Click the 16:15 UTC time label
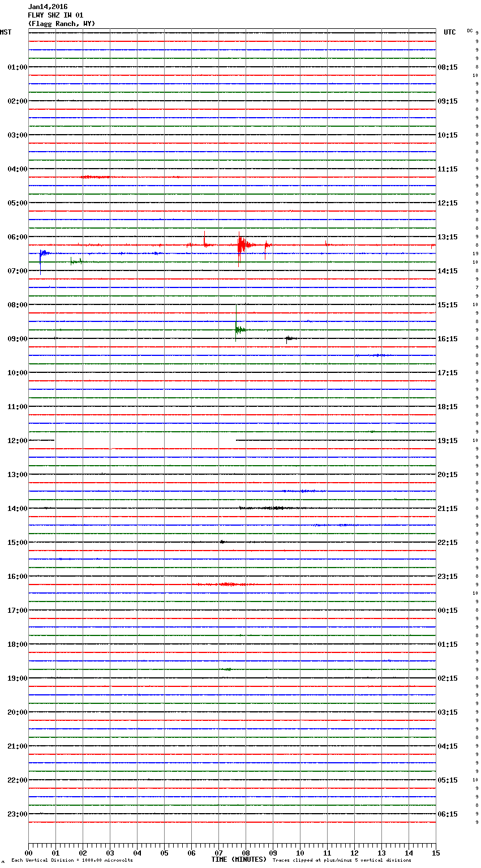This screenshot has width=481, height=868. coord(448,339)
